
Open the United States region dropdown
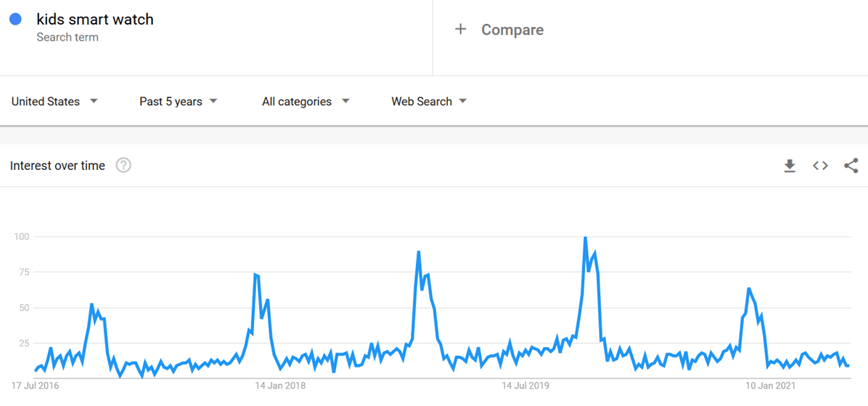(x=54, y=102)
